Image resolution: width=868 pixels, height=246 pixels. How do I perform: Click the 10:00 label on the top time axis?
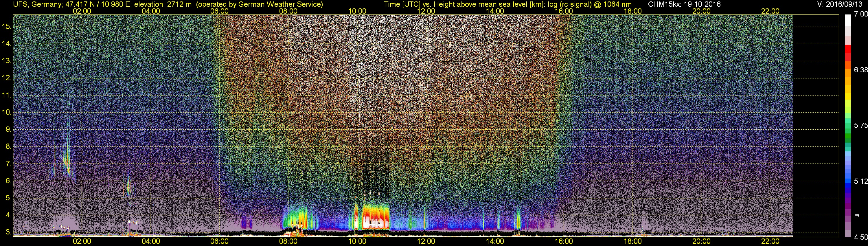tap(357, 11)
